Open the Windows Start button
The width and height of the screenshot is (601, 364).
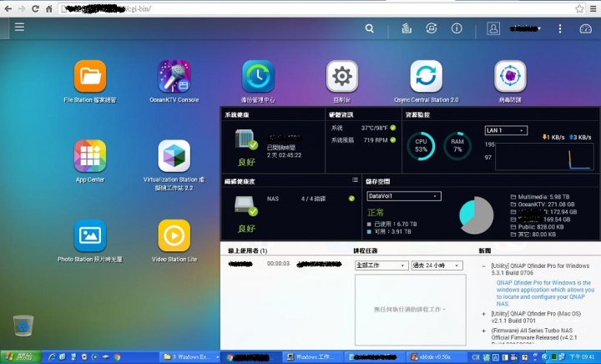point(20,357)
